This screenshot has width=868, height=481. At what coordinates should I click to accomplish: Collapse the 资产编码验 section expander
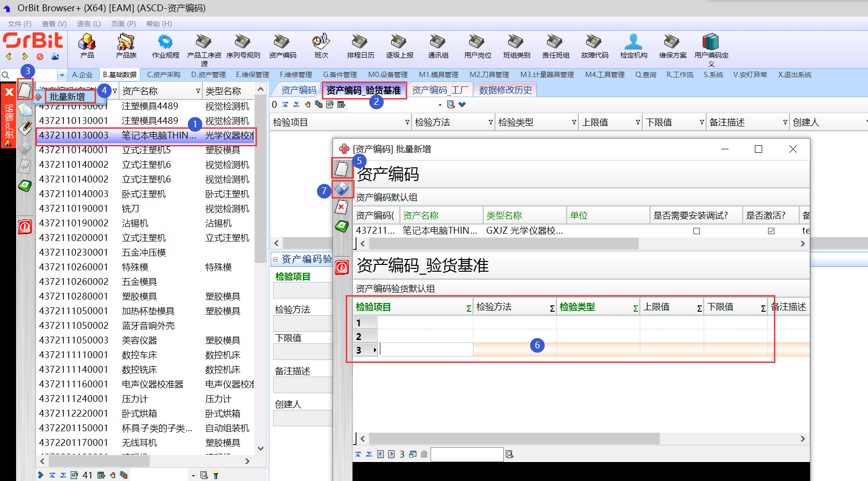[x=275, y=259]
